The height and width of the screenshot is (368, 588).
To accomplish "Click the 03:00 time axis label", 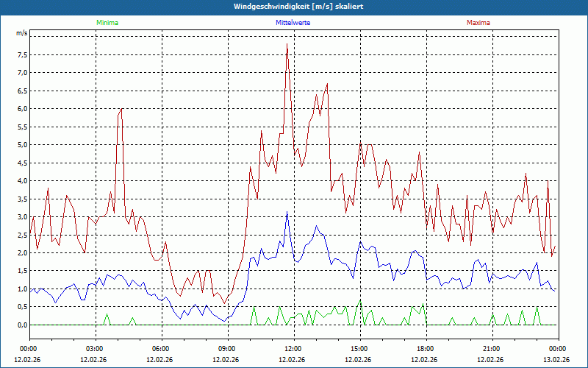I will [96, 349].
